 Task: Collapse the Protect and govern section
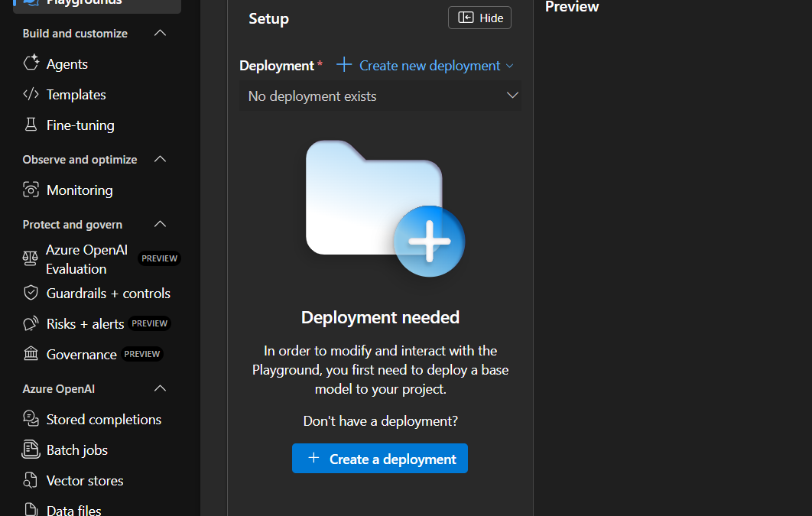[x=160, y=224]
